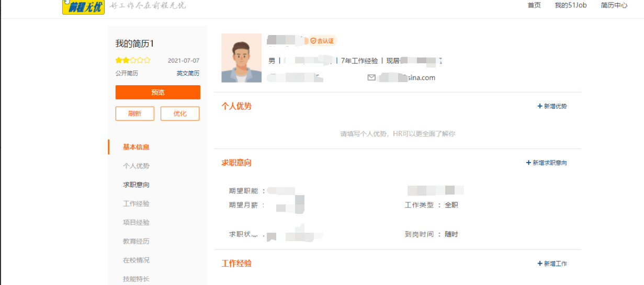Screen dimensions: 644x285
Task: Jump to 工作经验 in the sidebar
Action: (136, 203)
